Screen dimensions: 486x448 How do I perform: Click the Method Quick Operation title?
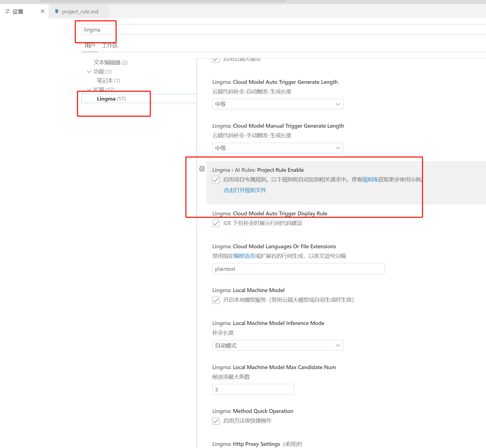[253, 411]
